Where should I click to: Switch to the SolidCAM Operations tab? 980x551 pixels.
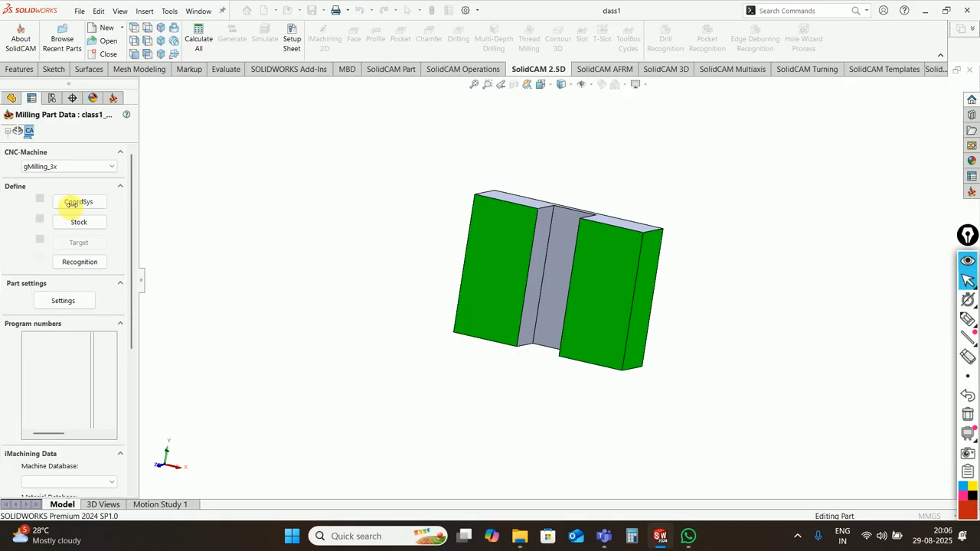coord(463,69)
